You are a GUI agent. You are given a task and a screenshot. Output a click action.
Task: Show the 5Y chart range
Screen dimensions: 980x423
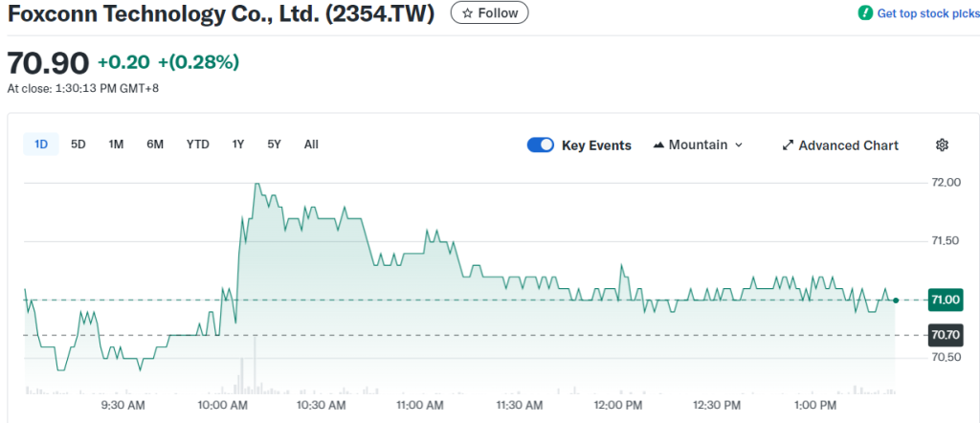point(275,145)
